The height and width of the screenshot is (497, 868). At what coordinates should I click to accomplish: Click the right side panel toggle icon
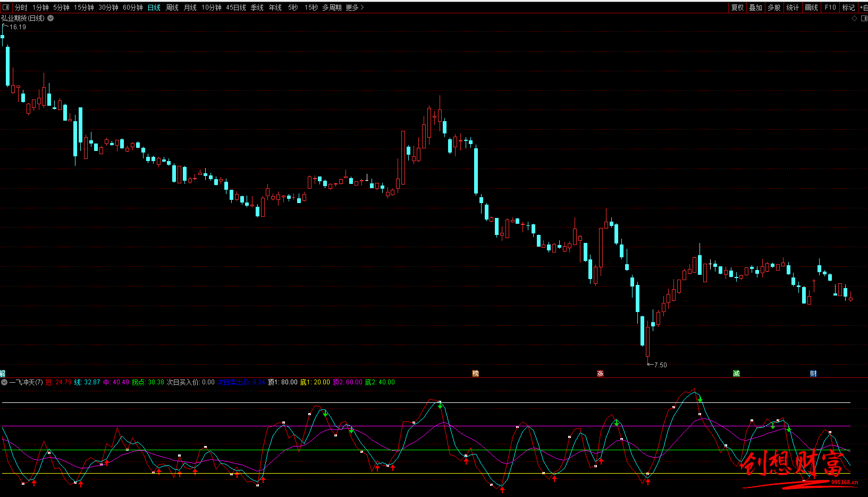pyautogui.click(x=864, y=18)
